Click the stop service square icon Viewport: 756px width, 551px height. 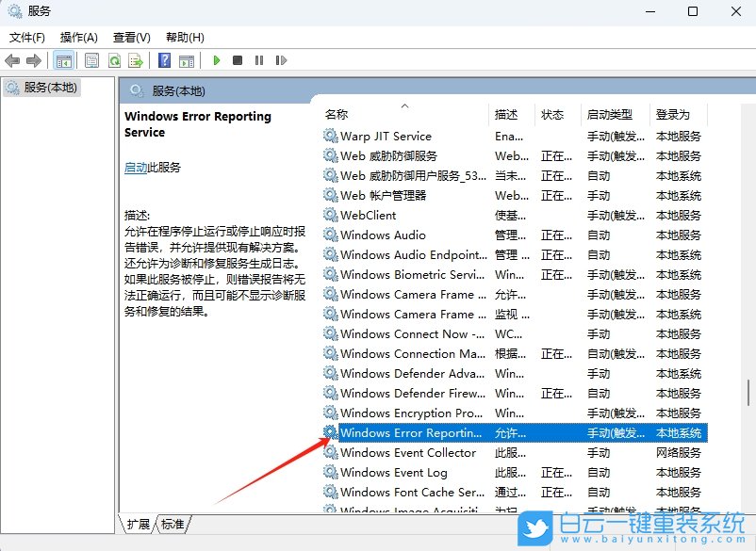pos(238,59)
